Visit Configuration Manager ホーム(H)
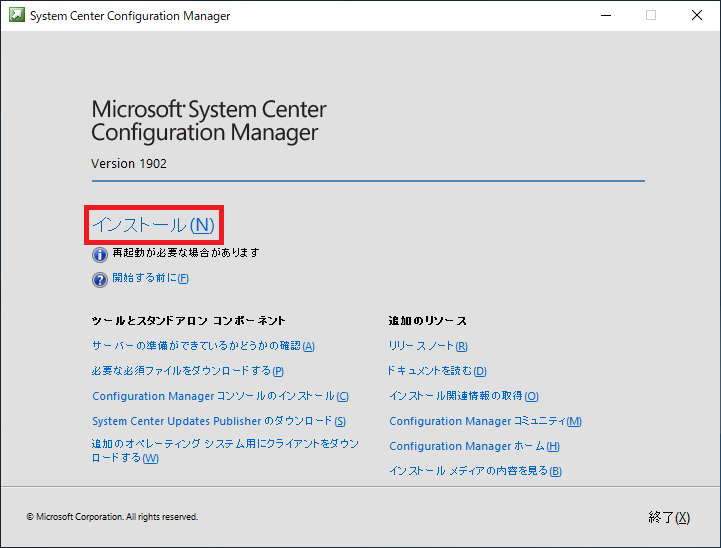Screen dimensions: 721x548 474,446
